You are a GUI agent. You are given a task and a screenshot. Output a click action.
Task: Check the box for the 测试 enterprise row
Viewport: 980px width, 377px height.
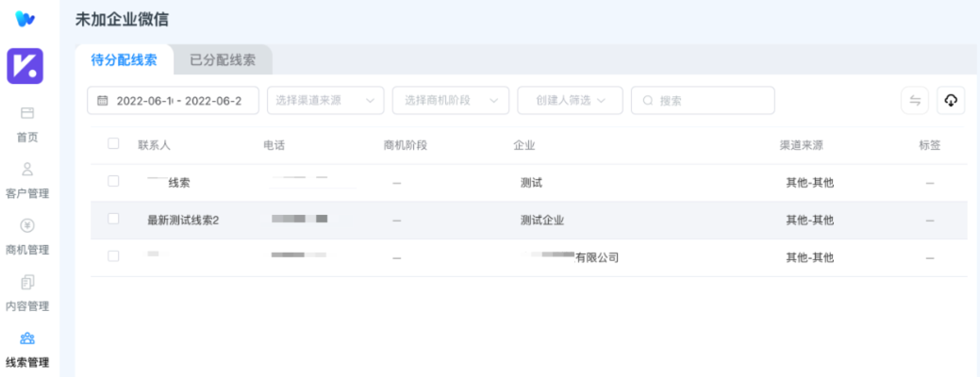coord(113,181)
